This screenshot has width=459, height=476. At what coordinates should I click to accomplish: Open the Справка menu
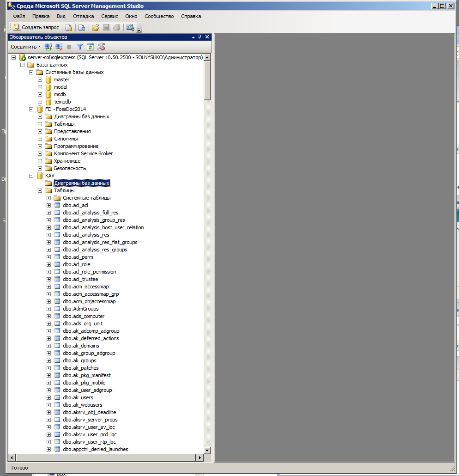coord(191,16)
